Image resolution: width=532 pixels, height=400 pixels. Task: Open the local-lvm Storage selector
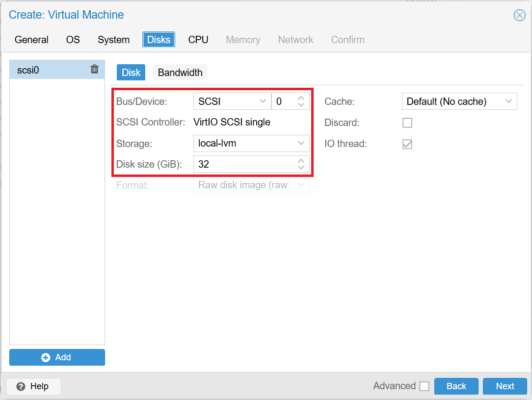click(250, 143)
